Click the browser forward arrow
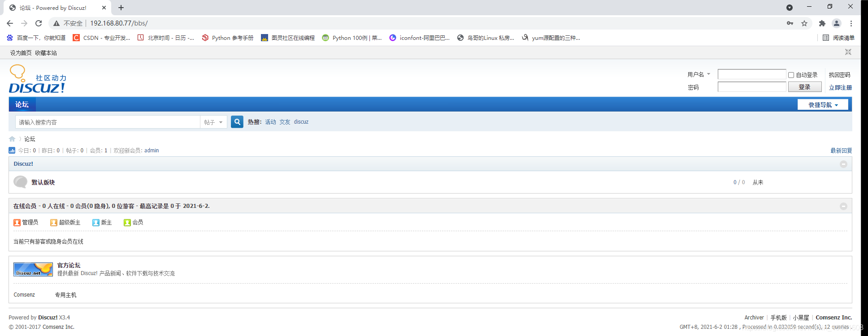868x336 pixels. click(24, 23)
